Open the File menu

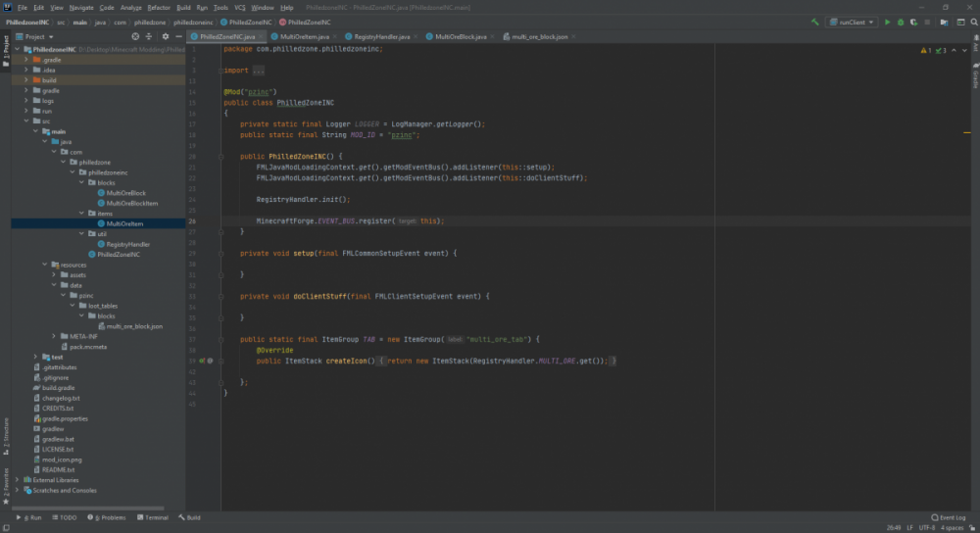[x=23, y=8]
